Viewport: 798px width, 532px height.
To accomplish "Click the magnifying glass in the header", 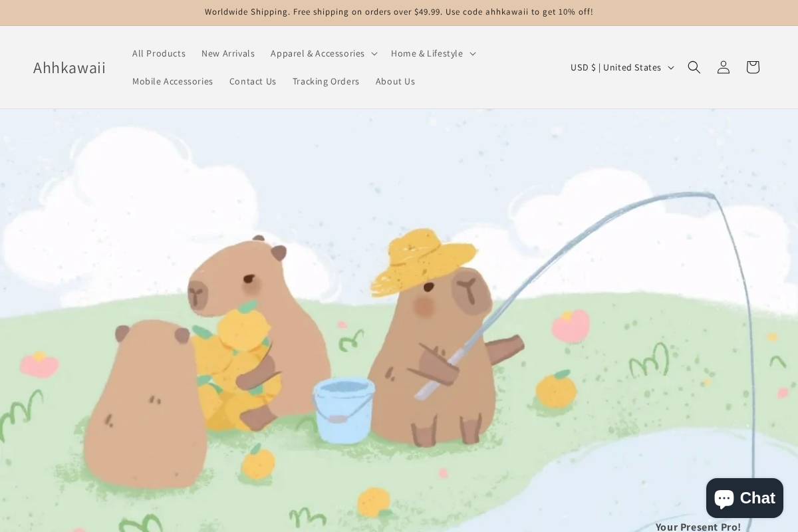I will 694,67.
